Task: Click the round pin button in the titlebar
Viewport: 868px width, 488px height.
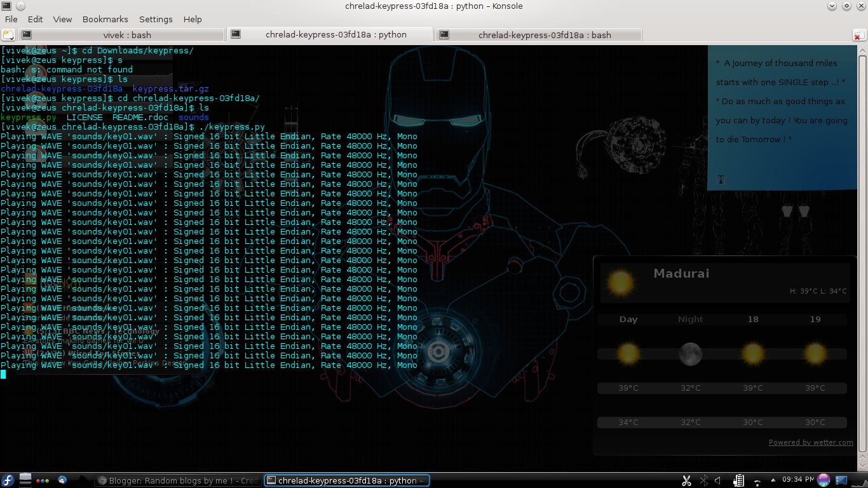Action: tap(20, 6)
